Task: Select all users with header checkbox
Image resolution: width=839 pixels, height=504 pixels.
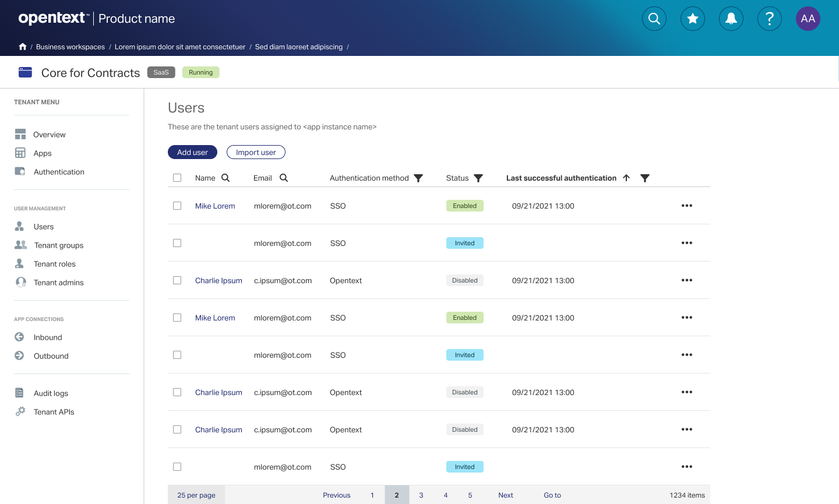Action: pos(177,178)
